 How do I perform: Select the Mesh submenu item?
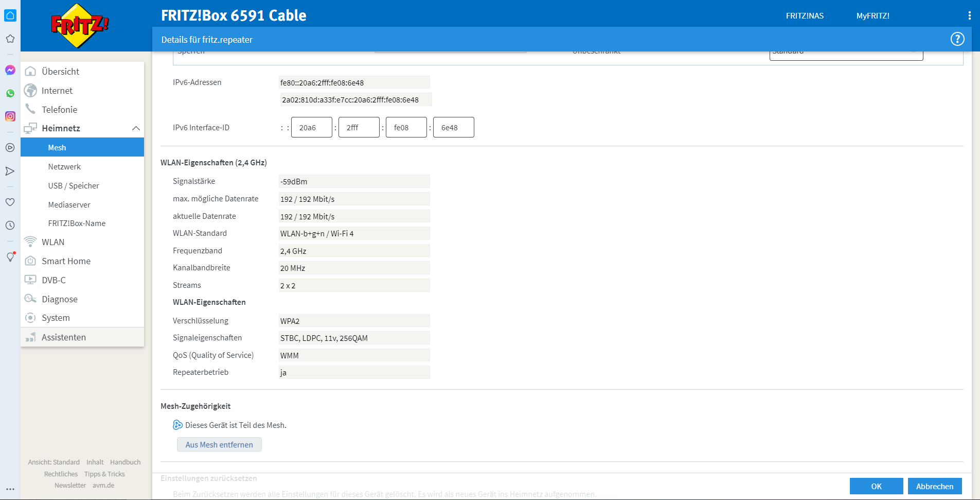82,147
